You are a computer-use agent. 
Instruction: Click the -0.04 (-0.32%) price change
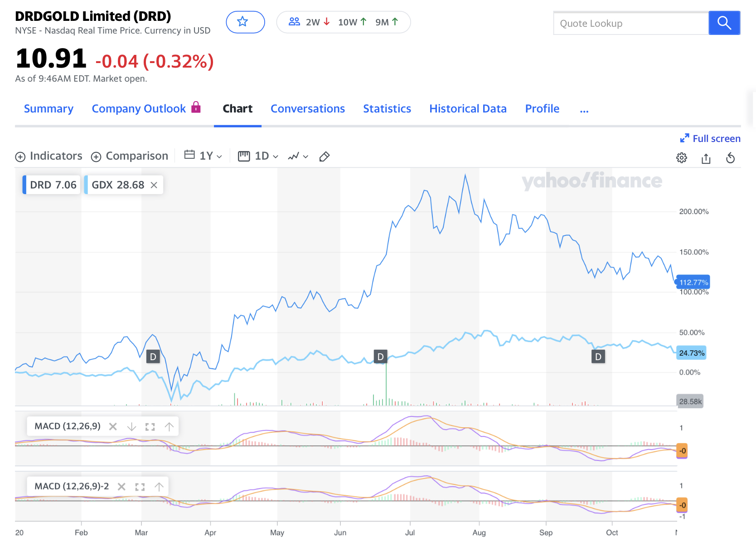pyautogui.click(x=155, y=61)
